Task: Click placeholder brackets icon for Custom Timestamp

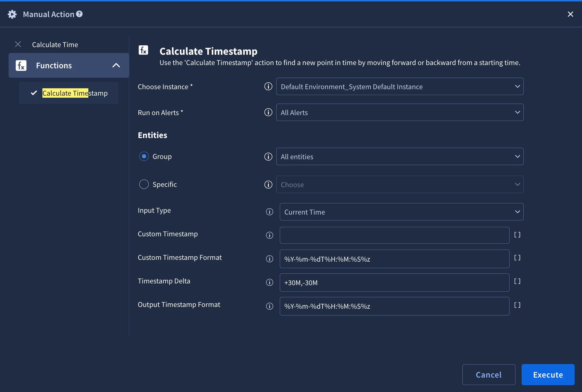Action: point(517,235)
